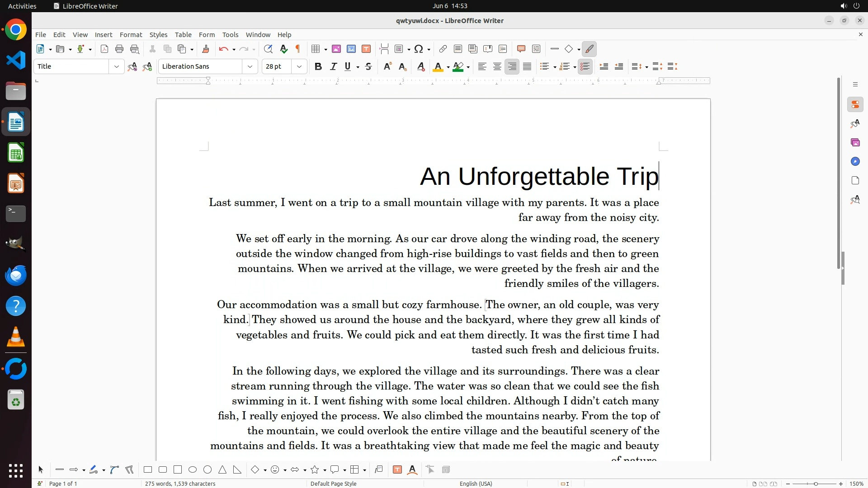868x488 pixels.
Task: Open the sidebar Navigator compass icon
Action: point(855,161)
